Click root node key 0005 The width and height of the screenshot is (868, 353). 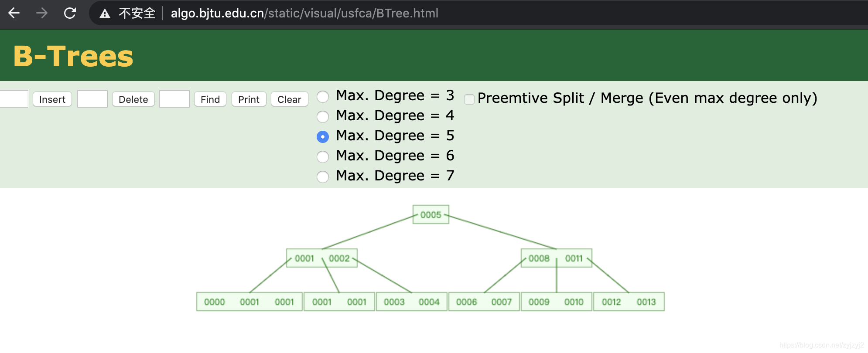(431, 214)
